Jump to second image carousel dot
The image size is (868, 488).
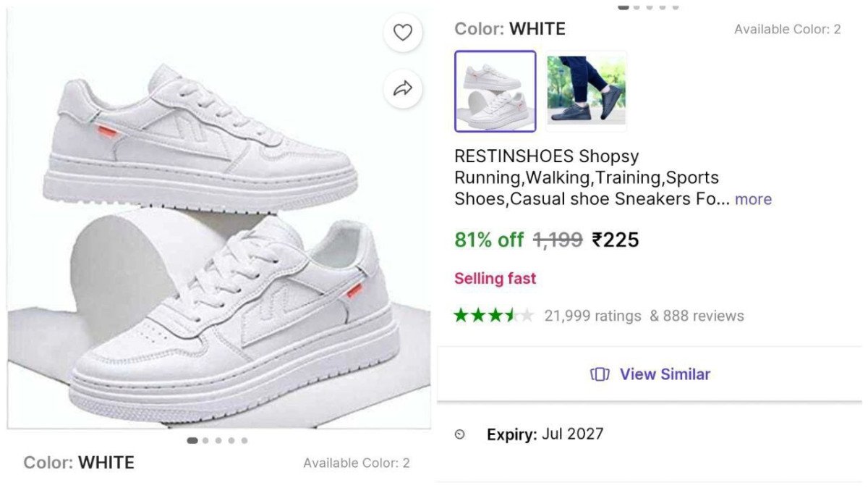[x=205, y=440]
